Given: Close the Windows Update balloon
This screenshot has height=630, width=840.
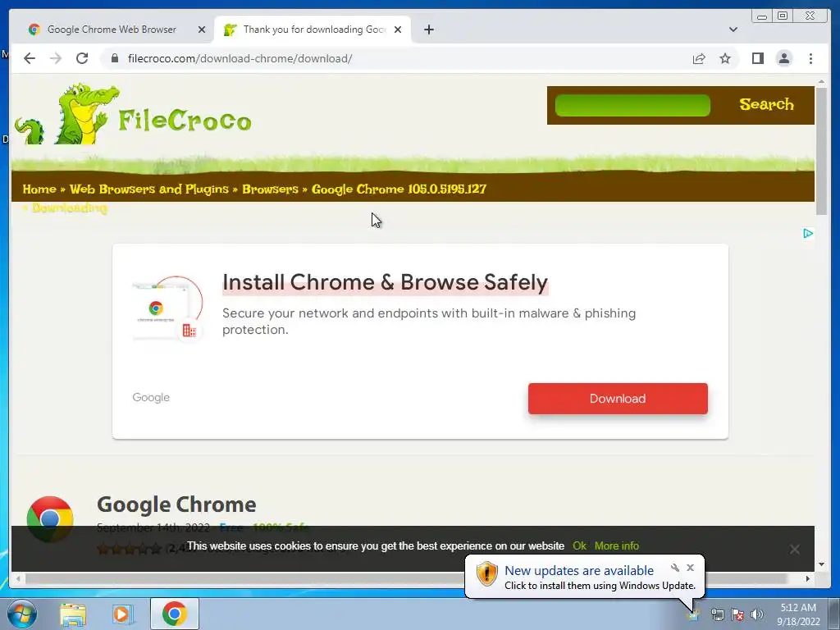Looking at the screenshot, I should 690,568.
